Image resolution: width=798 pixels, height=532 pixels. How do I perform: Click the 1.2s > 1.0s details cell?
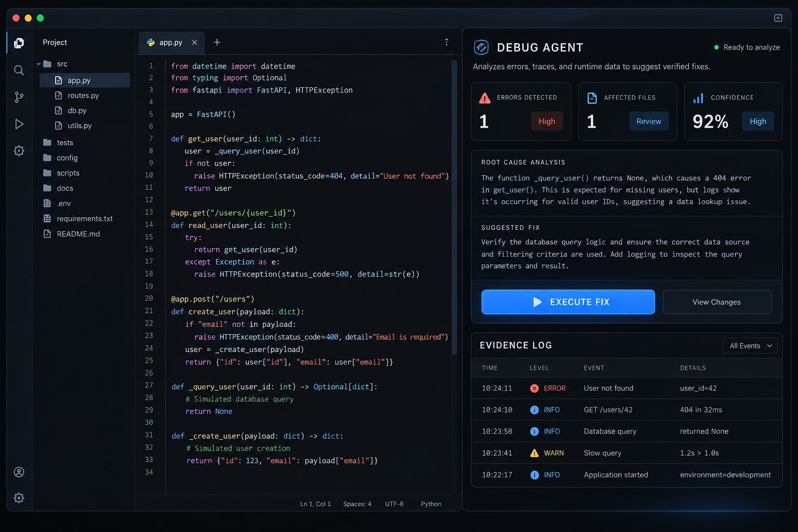click(699, 453)
